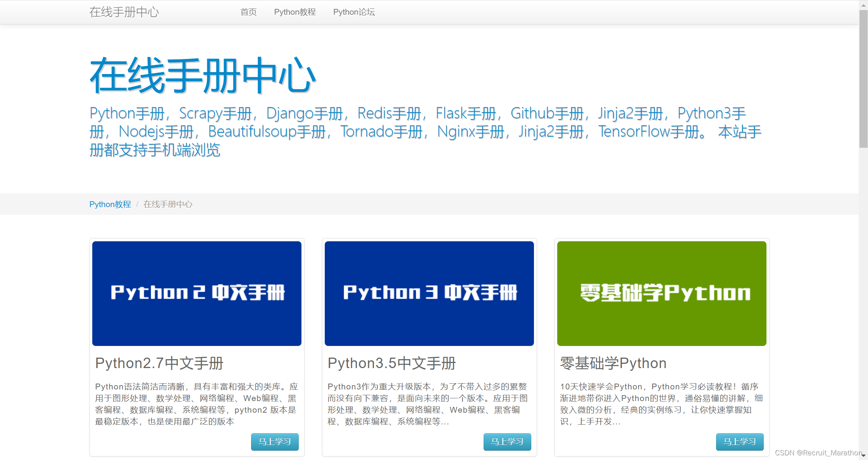
Task: Click the scrollbar down arrow
Action: click(863, 456)
